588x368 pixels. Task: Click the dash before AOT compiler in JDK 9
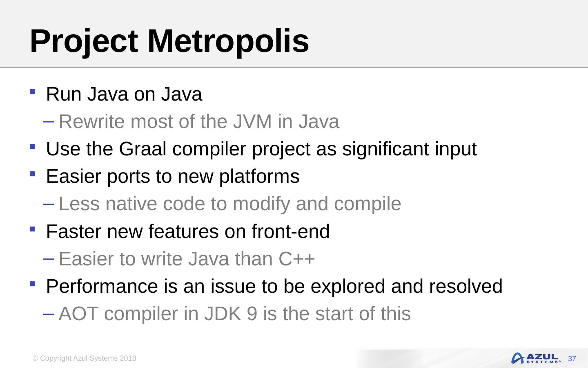(x=48, y=314)
